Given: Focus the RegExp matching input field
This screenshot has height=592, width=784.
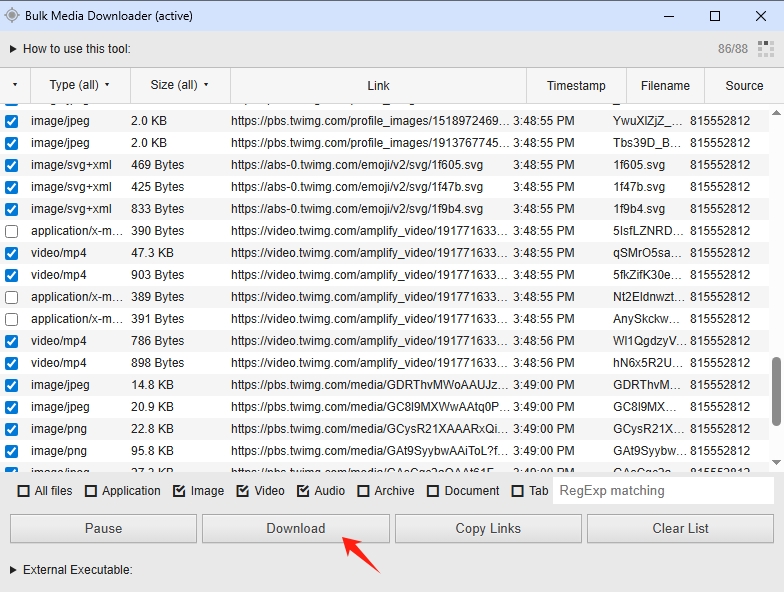Looking at the screenshot, I should [x=663, y=490].
